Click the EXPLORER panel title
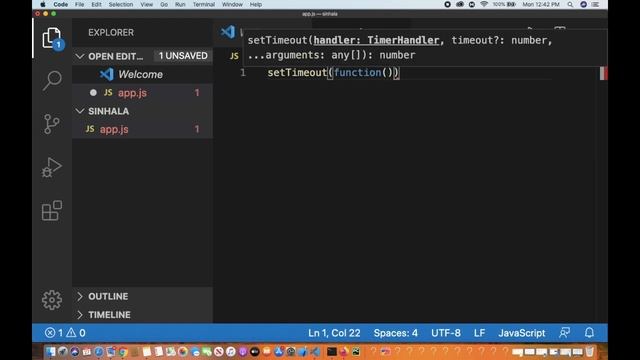This screenshot has height=360, width=640. 111,33
